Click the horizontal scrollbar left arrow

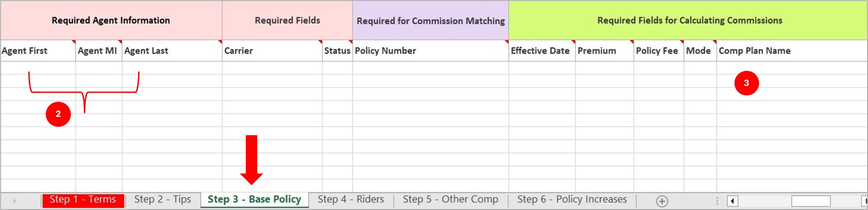click(733, 201)
